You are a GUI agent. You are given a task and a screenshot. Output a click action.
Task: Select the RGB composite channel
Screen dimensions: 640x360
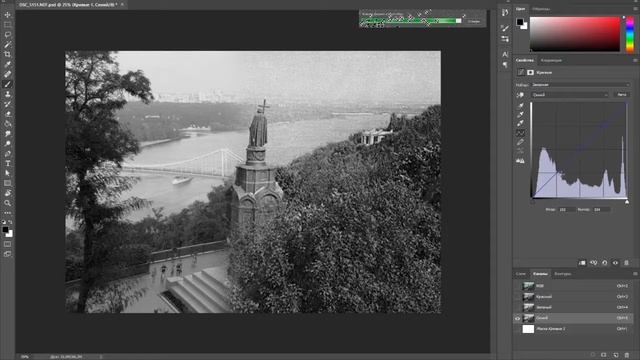(573, 286)
